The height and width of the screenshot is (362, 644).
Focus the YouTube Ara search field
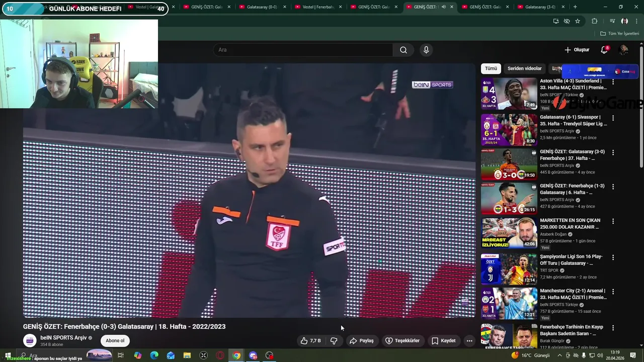pyautogui.click(x=303, y=50)
